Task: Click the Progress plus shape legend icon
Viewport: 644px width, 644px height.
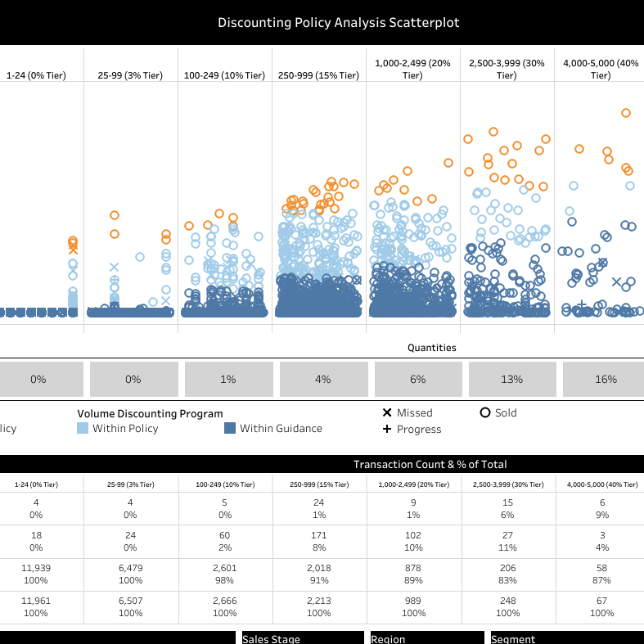Action: [387, 430]
